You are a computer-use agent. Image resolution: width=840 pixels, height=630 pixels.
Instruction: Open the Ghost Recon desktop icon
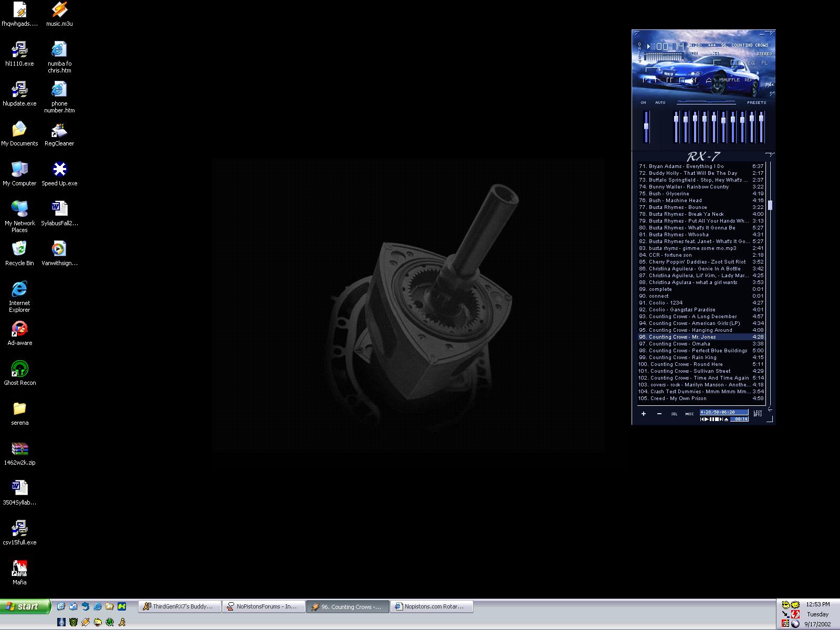pyautogui.click(x=19, y=369)
